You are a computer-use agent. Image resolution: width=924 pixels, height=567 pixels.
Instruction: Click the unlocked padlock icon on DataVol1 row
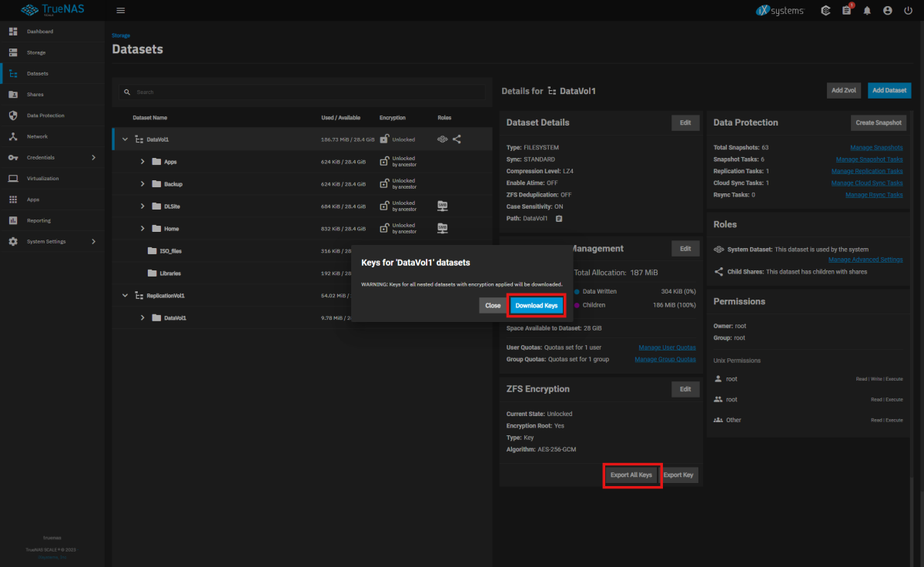[384, 139]
